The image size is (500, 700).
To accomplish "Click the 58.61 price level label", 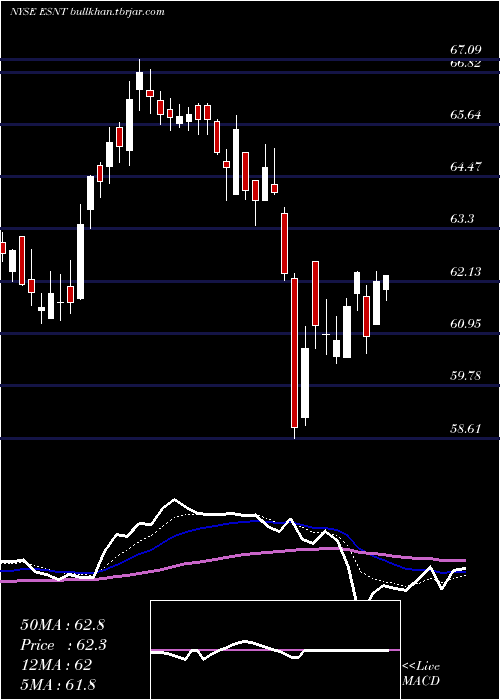I will (466, 429).
